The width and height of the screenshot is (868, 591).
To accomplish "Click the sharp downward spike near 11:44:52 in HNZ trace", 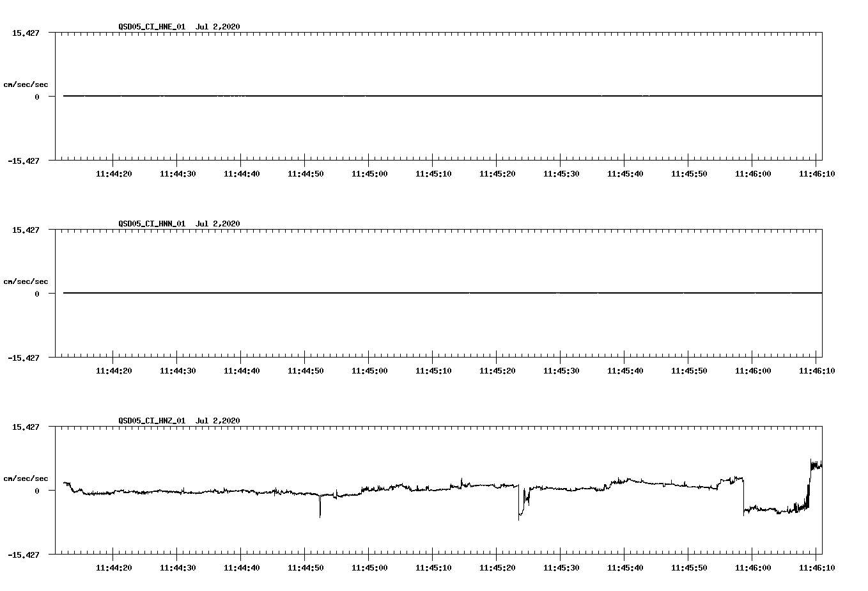I will (320, 505).
